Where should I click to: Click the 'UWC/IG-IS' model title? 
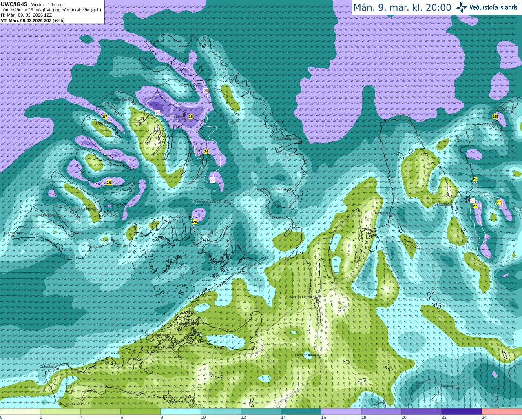pyautogui.click(x=14, y=4)
